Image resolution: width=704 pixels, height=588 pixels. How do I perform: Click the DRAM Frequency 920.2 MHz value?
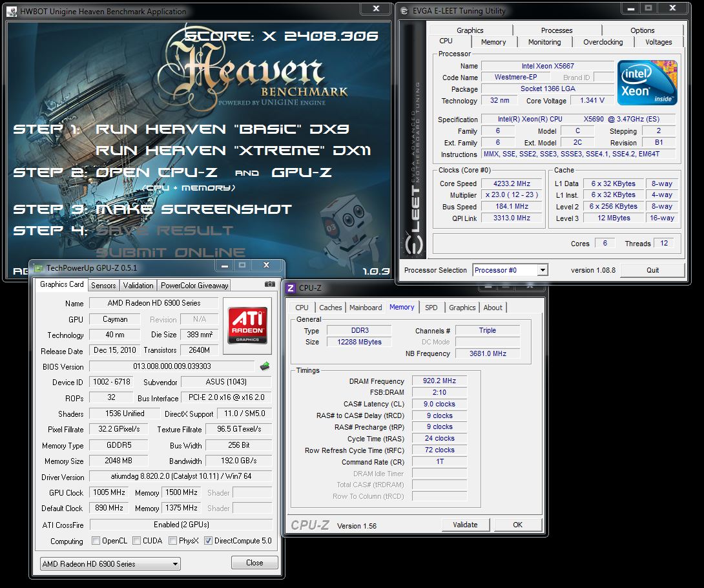pos(439,381)
